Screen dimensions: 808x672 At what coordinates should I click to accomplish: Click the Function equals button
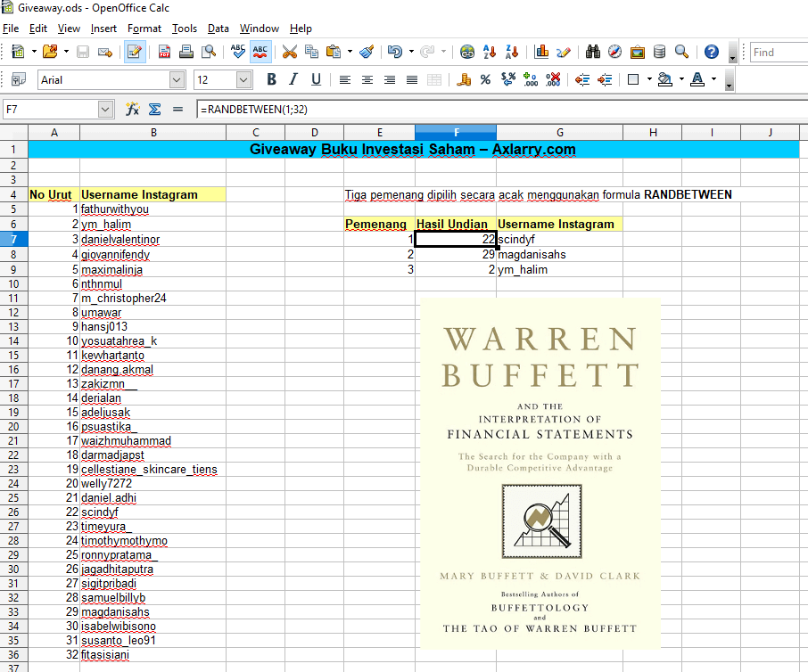[x=177, y=109]
